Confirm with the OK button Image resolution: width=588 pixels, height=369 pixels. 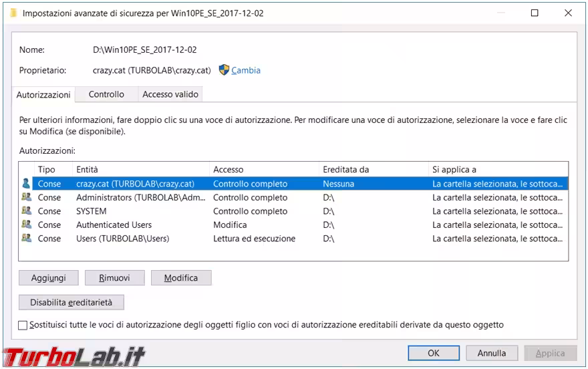tap(434, 353)
